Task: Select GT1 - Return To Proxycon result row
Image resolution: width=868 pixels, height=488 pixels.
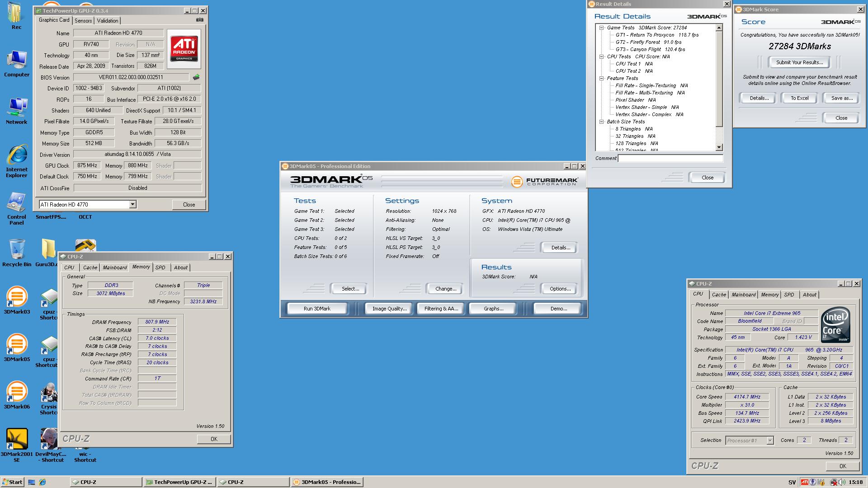Action: 657,35
